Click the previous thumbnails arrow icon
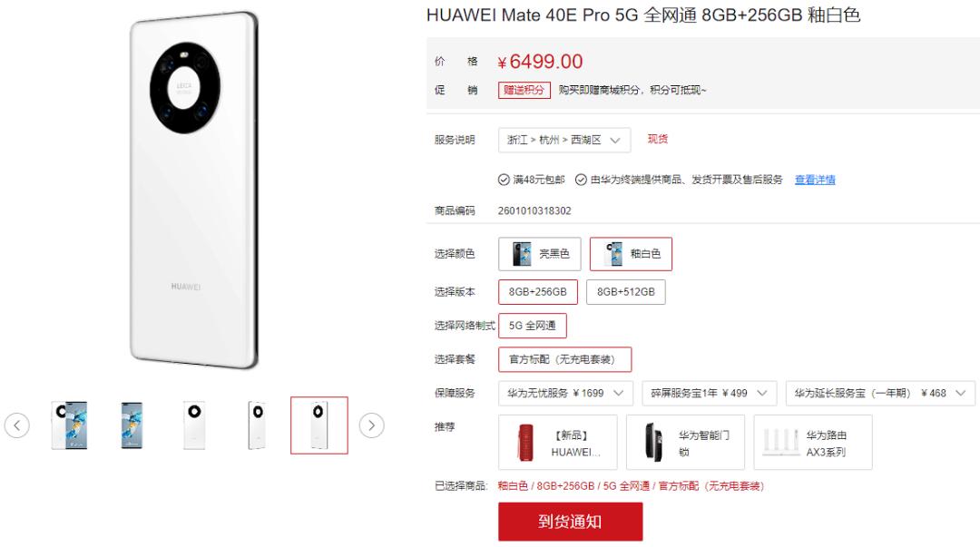Screen dimensions: 980x547 [17, 425]
